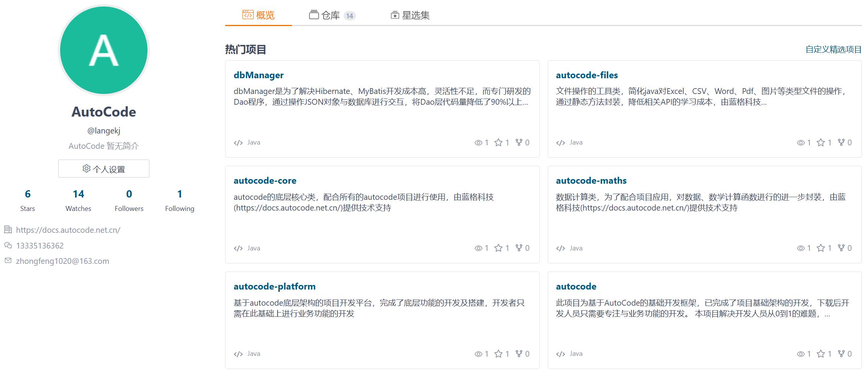Switch to the 仓库 repositories tab
868x372 pixels.
[332, 15]
